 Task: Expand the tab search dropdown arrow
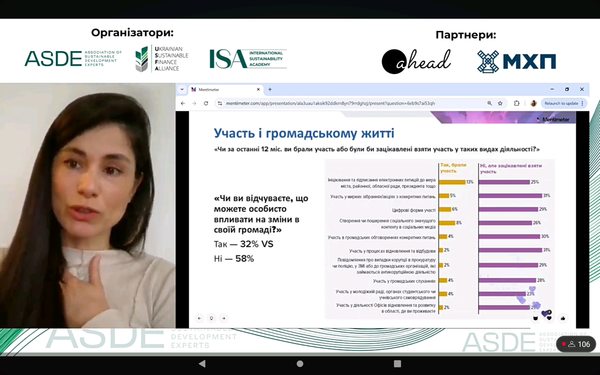182,90
